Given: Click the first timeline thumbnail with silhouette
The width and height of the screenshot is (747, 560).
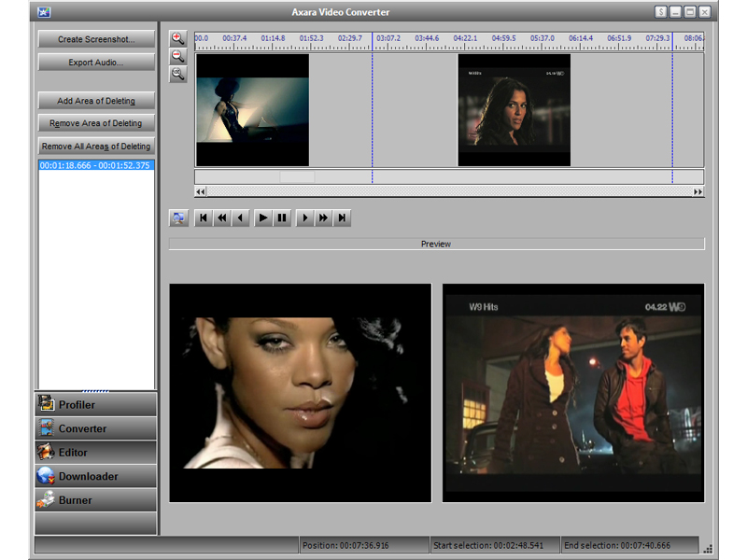Looking at the screenshot, I should (252, 110).
